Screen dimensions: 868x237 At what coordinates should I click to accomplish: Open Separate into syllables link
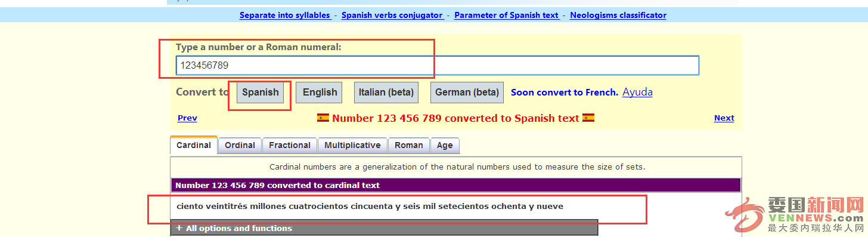(285, 15)
